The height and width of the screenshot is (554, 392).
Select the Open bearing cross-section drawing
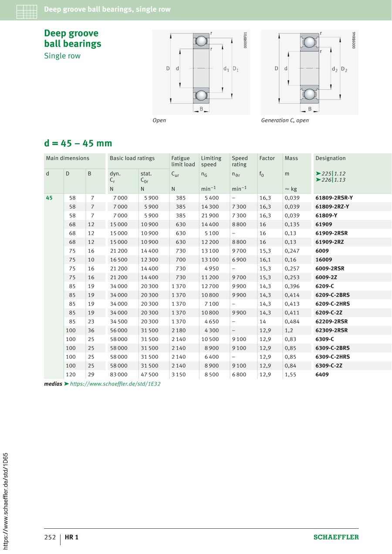click(x=201, y=72)
